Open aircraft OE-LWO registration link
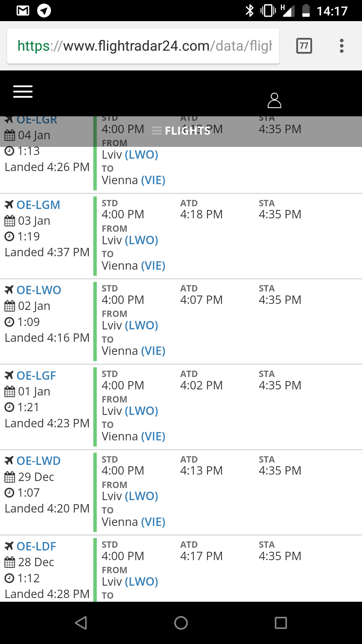 (x=39, y=290)
